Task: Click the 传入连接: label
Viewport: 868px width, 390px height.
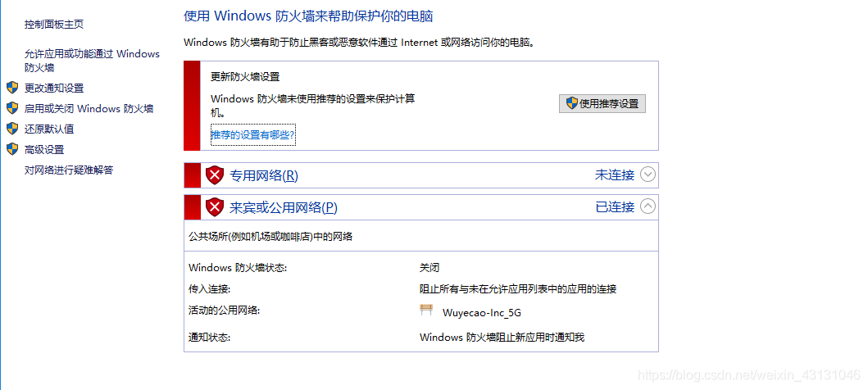Action: click(209, 288)
